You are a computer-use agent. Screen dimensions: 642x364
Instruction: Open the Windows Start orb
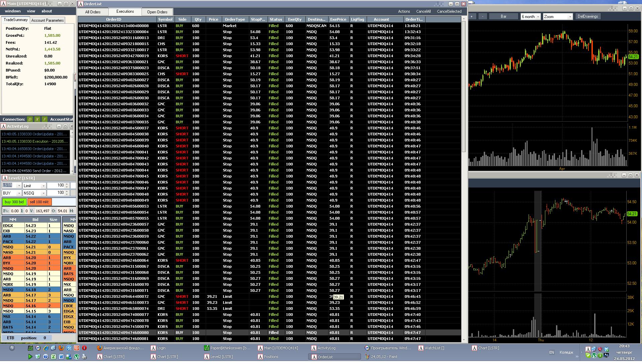point(12,348)
